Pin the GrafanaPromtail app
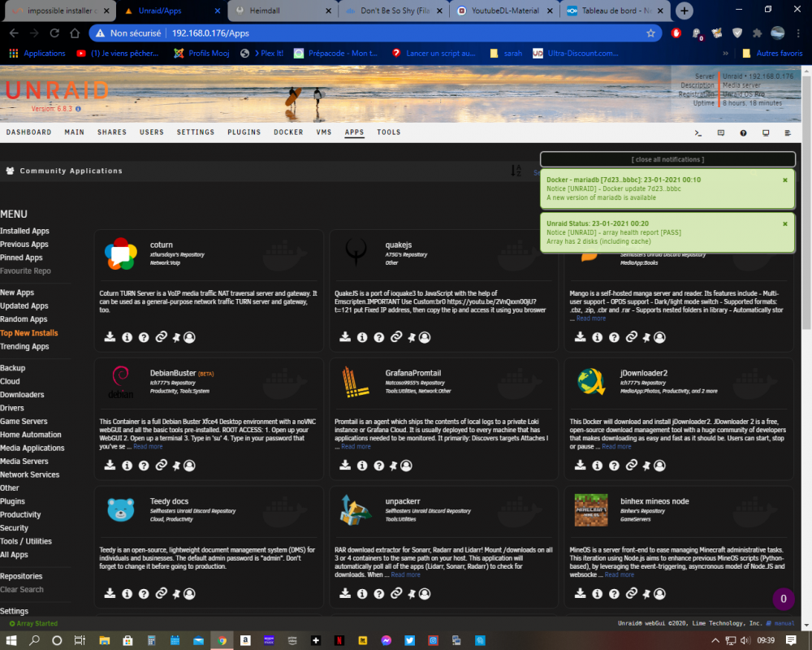This screenshot has width=812, height=650. [x=393, y=466]
